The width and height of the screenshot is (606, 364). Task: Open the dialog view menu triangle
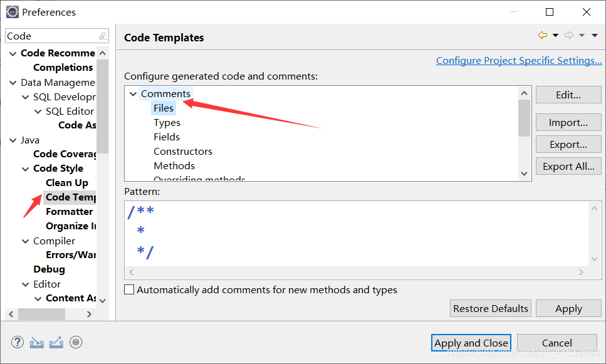(x=595, y=36)
